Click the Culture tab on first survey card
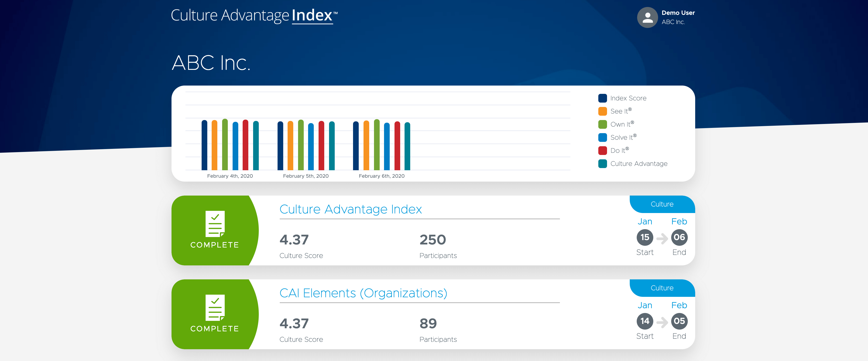 662,204
